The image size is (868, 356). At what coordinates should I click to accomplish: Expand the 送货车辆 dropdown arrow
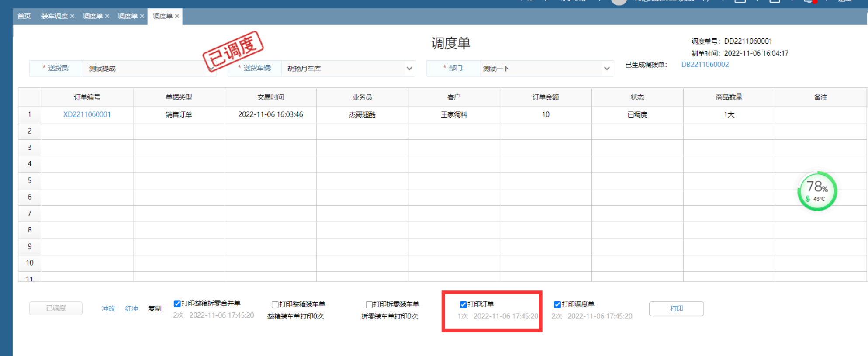409,69
